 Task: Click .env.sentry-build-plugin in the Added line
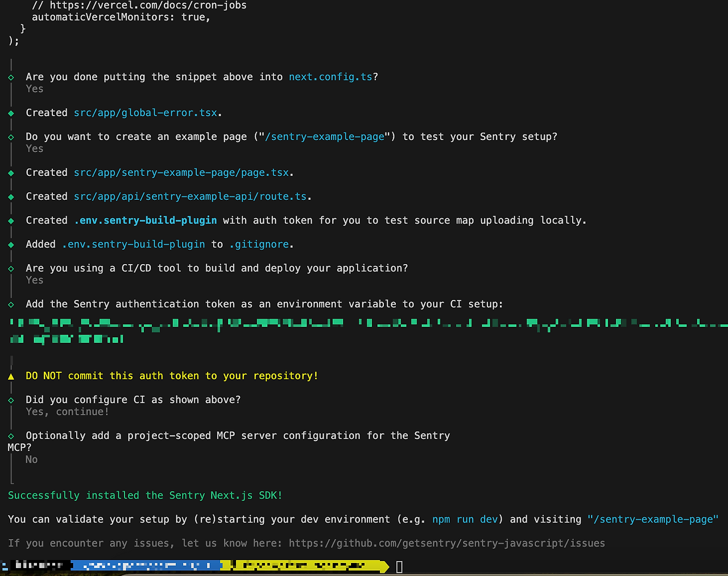point(134,244)
